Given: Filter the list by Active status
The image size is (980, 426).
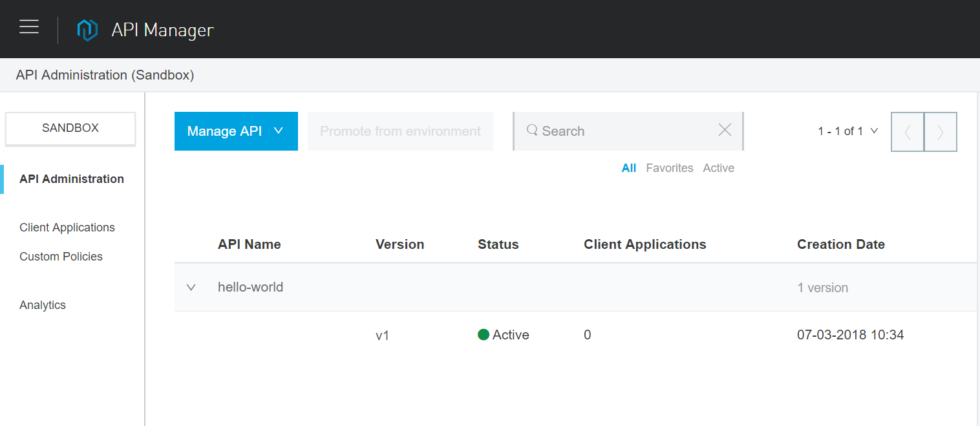Looking at the screenshot, I should click(x=718, y=167).
